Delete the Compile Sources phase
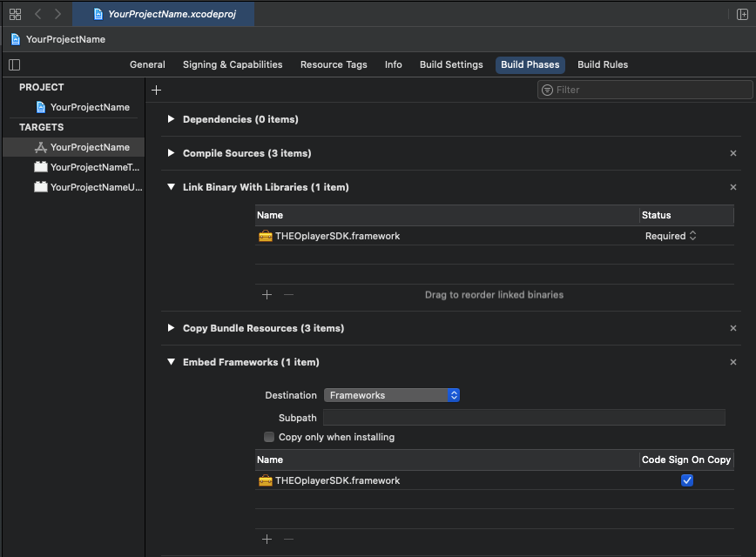 [732, 153]
